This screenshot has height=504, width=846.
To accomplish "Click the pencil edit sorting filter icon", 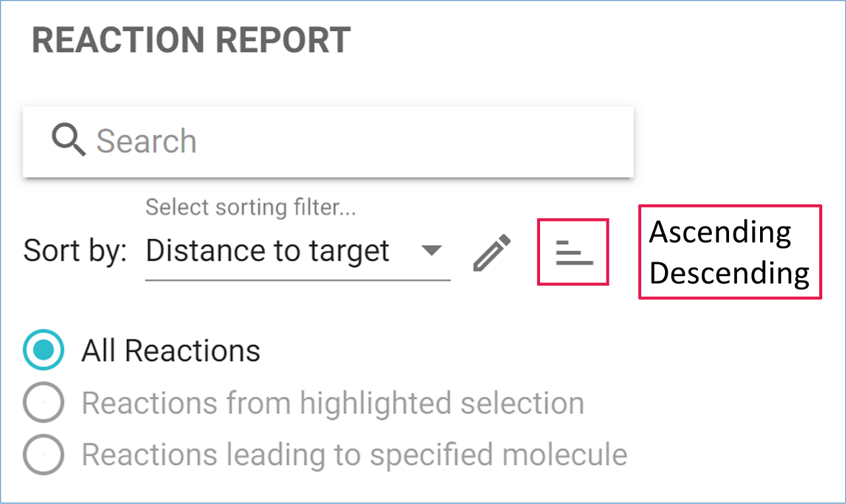I will (x=492, y=252).
